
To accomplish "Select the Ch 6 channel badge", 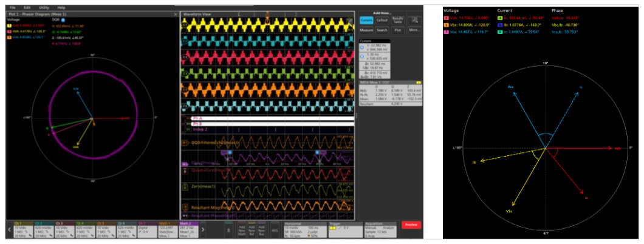I will [x=126, y=229].
